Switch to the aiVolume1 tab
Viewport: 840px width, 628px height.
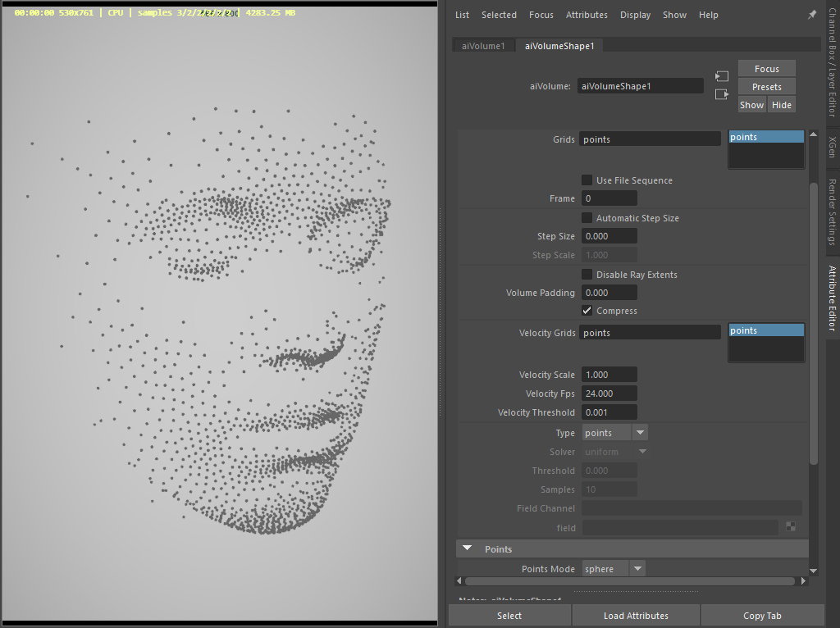(x=483, y=46)
